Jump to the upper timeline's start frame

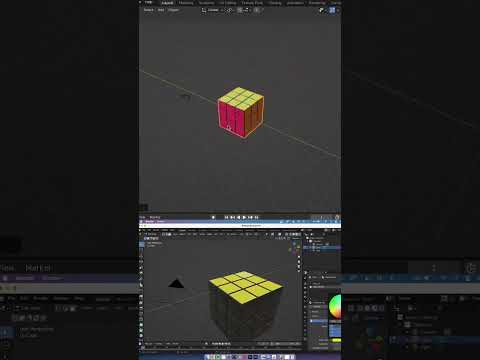click(x=226, y=217)
